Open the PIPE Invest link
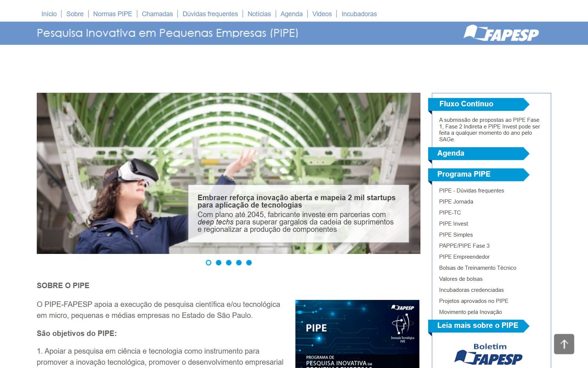 tap(453, 224)
